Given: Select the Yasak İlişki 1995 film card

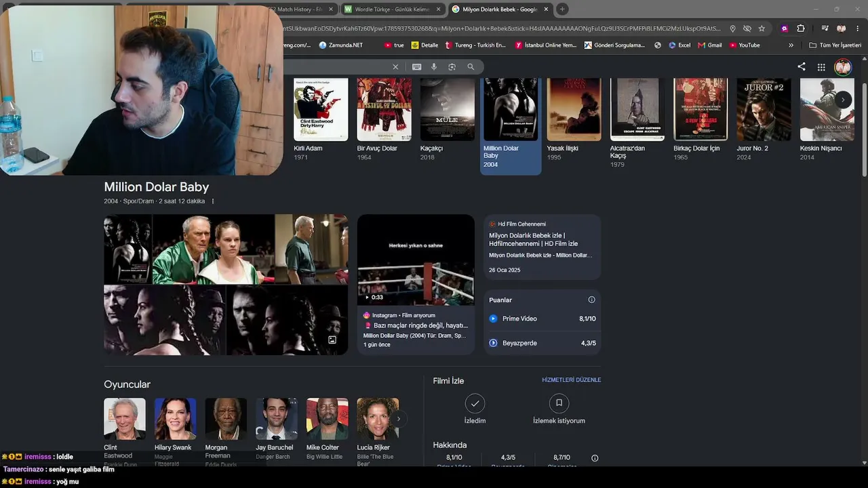Looking at the screenshot, I should 574,119.
